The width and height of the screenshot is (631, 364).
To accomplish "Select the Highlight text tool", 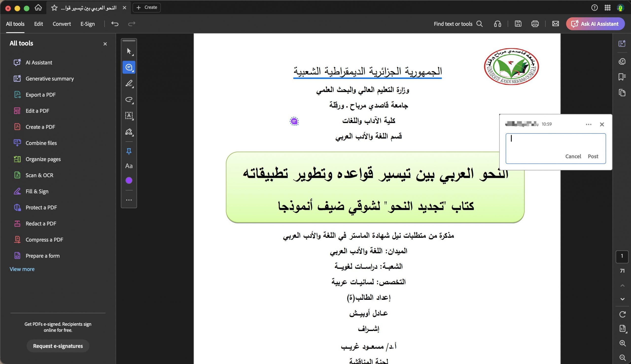I will click(x=129, y=83).
